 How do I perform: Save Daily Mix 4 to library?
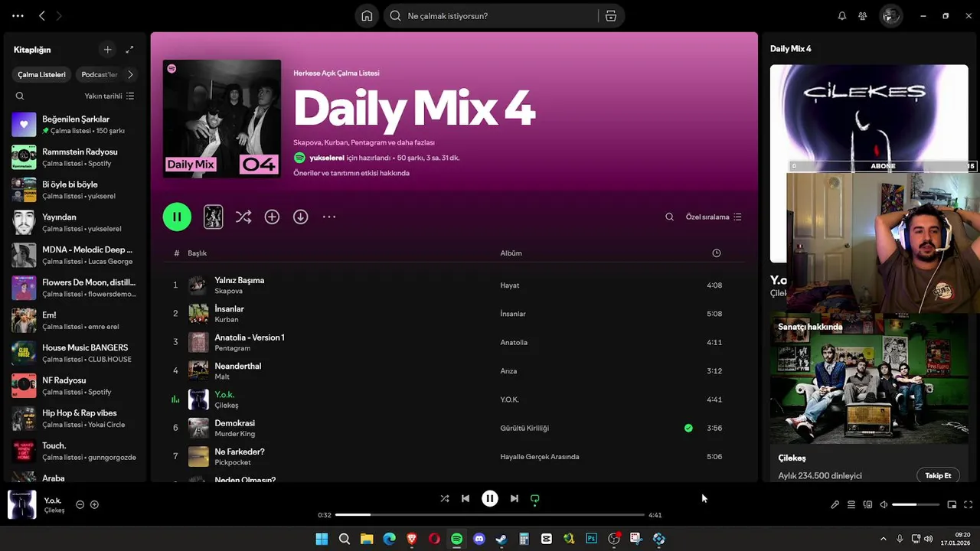coord(272,217)
